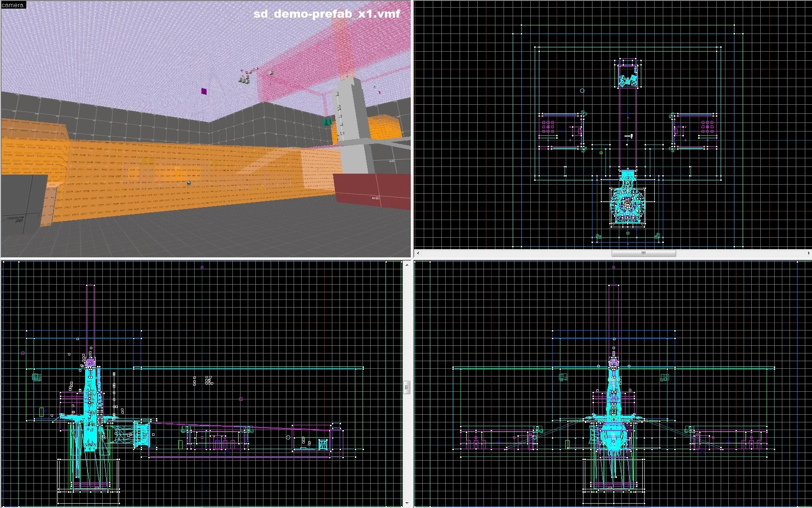Select the gray cube cluster near ceiling

pyautogui.click(x=245, y=79)
